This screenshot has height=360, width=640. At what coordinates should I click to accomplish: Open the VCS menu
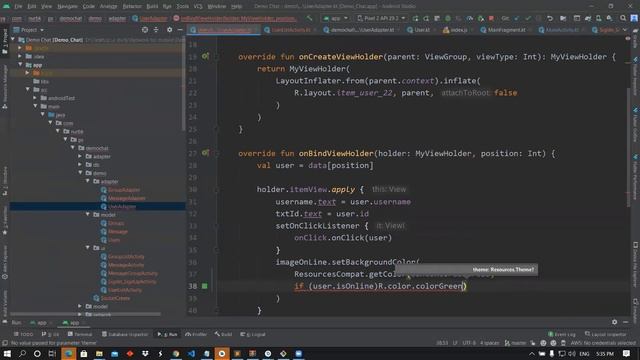[198, 6]
